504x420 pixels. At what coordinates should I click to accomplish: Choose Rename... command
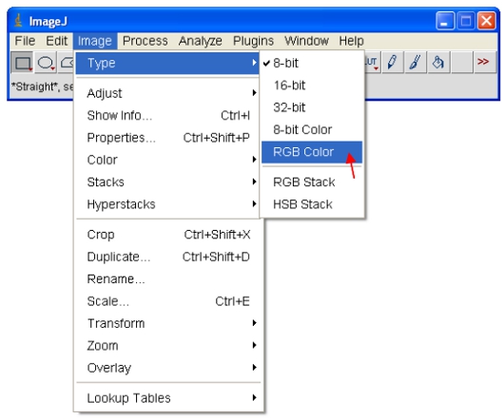[x=167, y=278]
